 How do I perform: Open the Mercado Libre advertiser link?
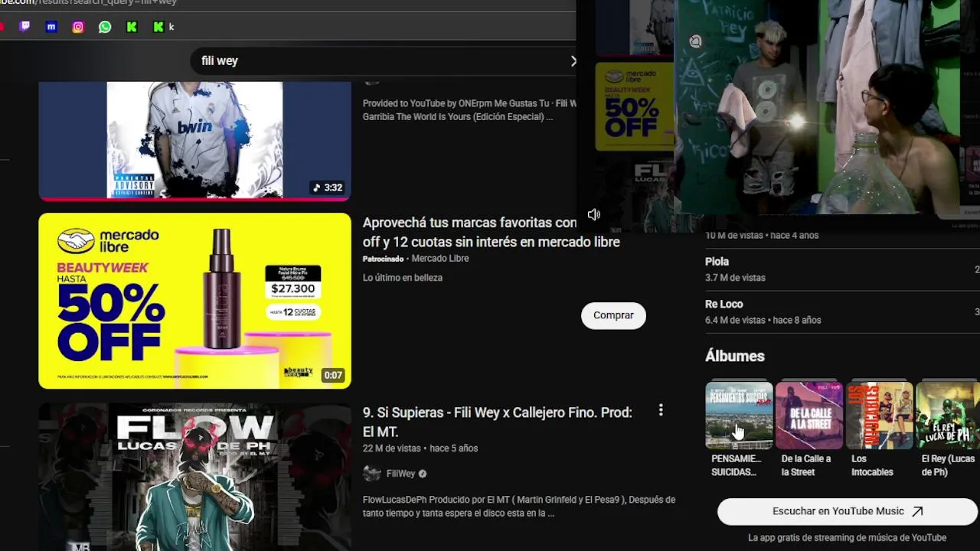pos(440,259)
